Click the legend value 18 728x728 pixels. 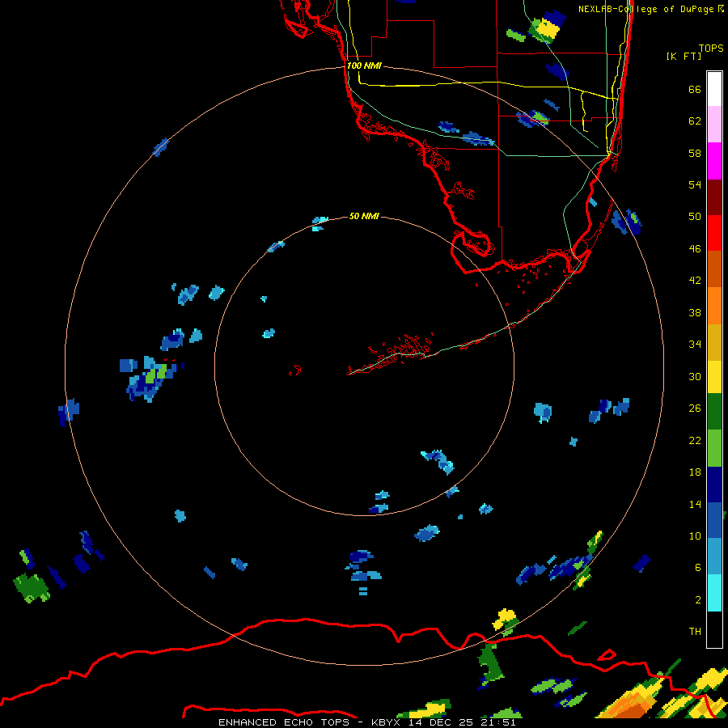(695, 472)
